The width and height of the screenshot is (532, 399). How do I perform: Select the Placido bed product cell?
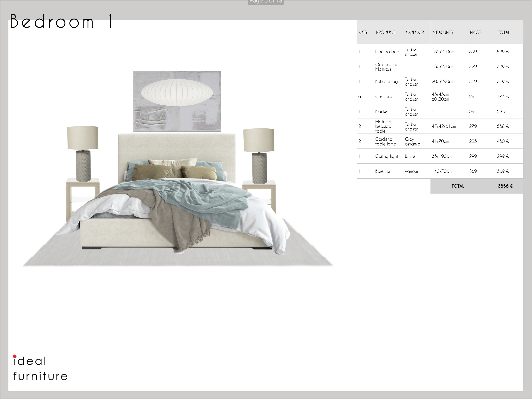(x=387, y=52)
